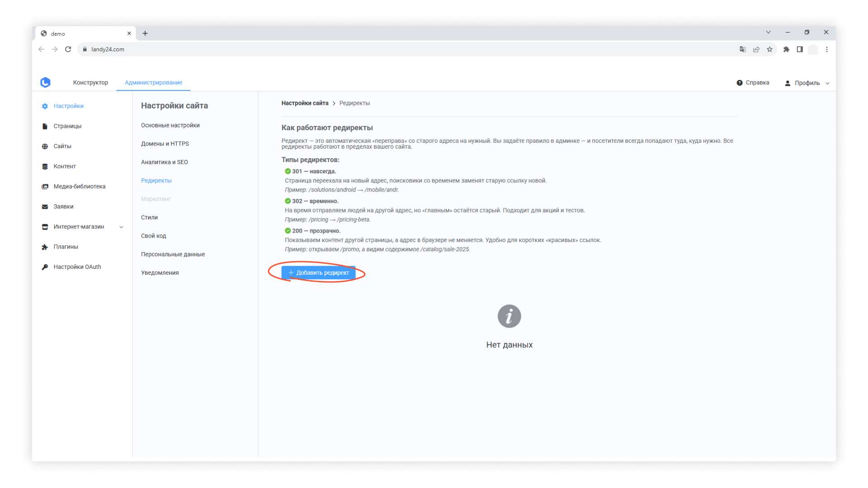This screenshot has height=488, width=868.
Task: Click the Landy logo icon
Action: pyautogui.click(x=45, y=82)
